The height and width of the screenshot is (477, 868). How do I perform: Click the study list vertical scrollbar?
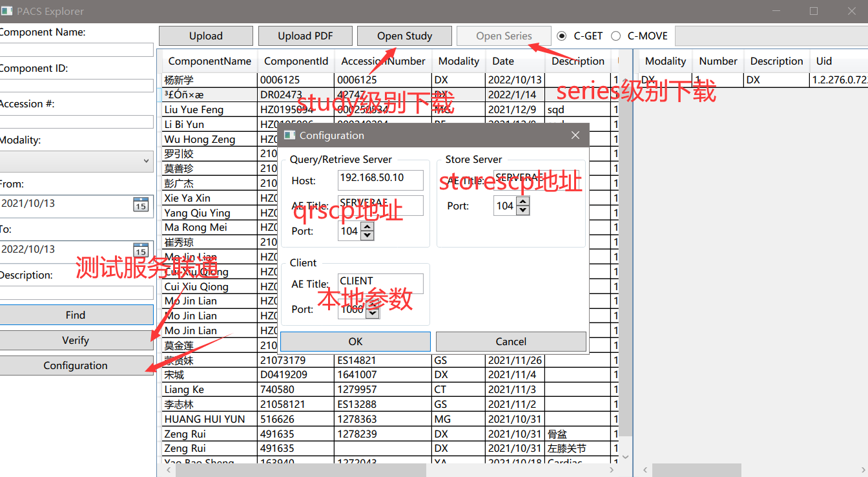[x=625, y=259]
